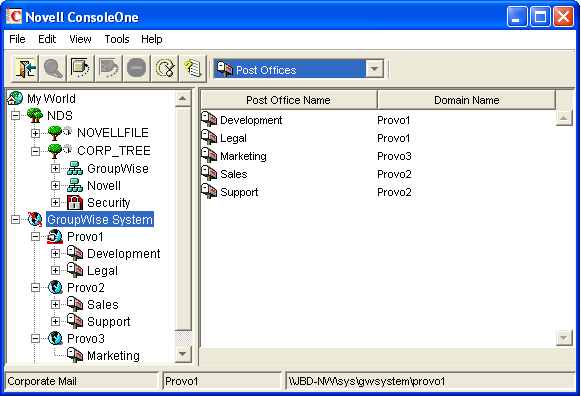Click the Security lock container icon

[75, 202]
